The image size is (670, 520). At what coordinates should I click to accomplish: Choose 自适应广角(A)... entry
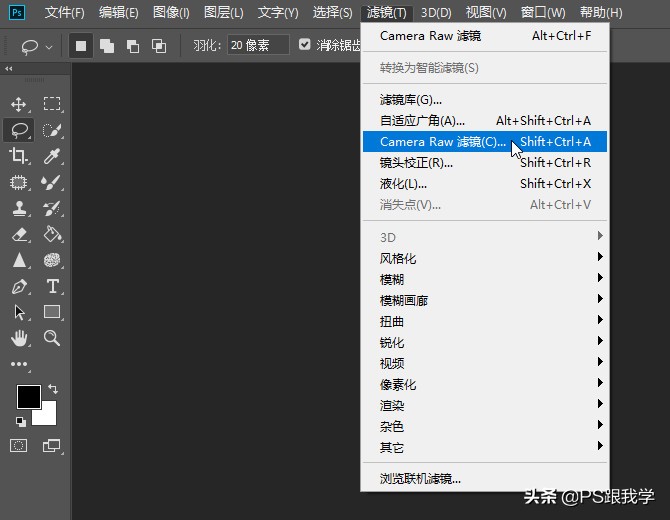click(485, 120)
